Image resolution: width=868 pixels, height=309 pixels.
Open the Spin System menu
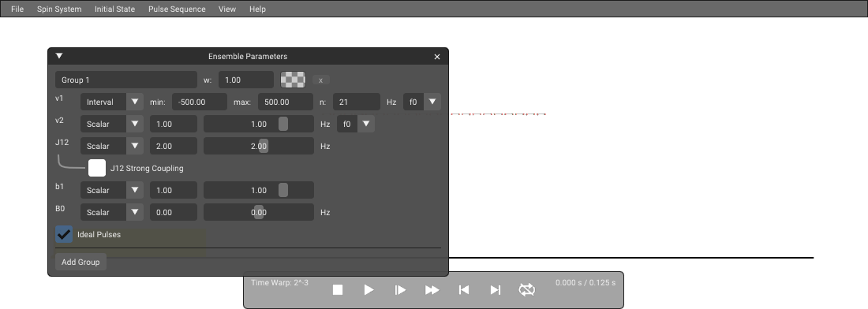(x=59, y=9)
